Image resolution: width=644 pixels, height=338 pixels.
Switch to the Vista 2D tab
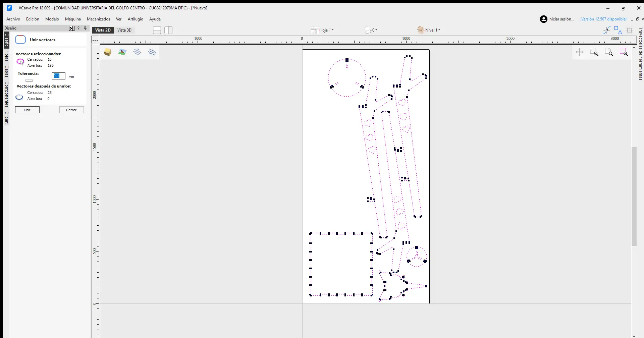(x=103, y=30)
